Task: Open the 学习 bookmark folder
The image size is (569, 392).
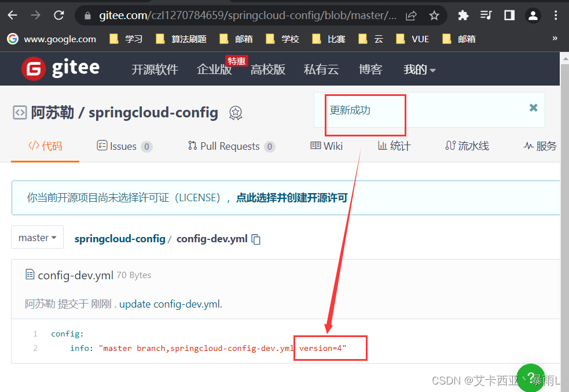Action: (x=126, y=39)
